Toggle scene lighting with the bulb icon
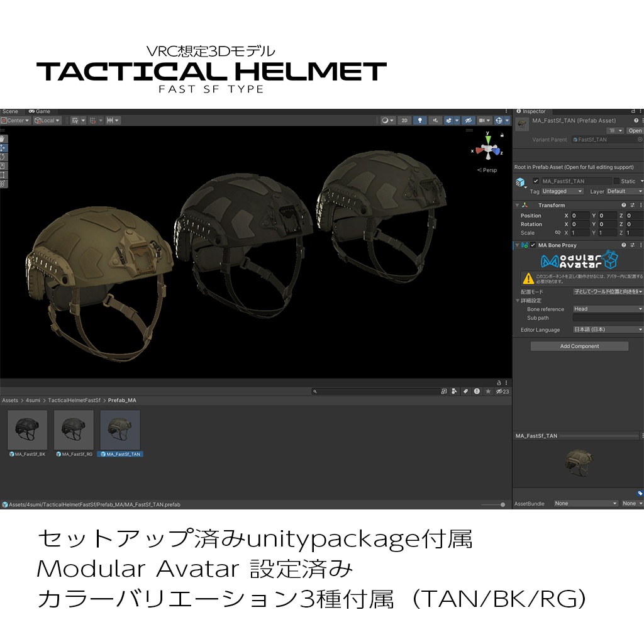This screenshot has width=644, height=644. (x=419, y=119)
